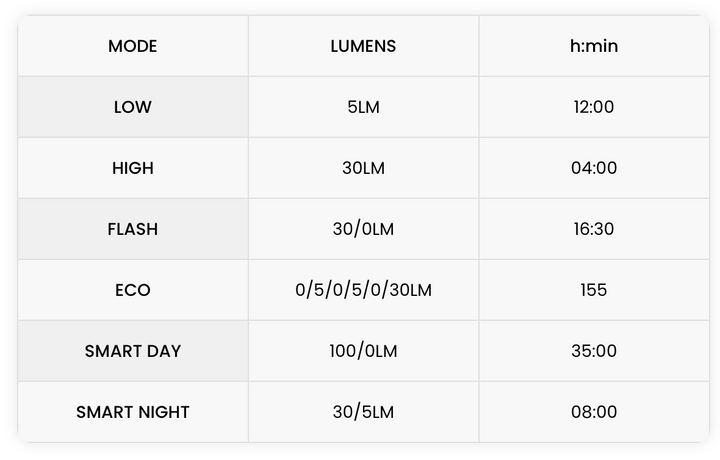Select the FLASH mode row label
Screen dimensions: 720x460
pos(133,229)
